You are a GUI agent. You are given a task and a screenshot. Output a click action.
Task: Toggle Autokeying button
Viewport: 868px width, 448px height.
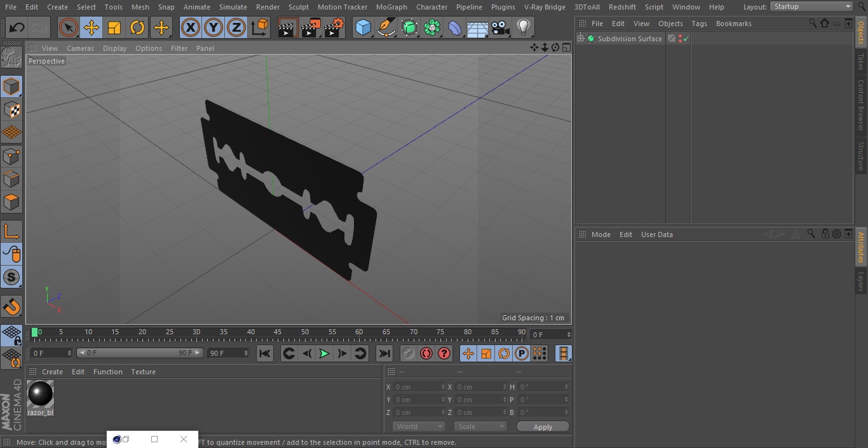click(426, 353)
